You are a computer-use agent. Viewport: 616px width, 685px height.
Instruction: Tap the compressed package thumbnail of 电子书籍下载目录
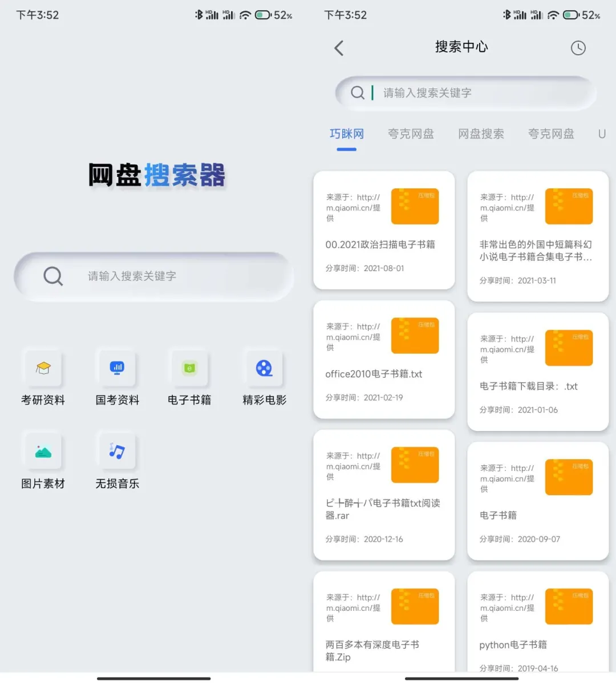569,347
